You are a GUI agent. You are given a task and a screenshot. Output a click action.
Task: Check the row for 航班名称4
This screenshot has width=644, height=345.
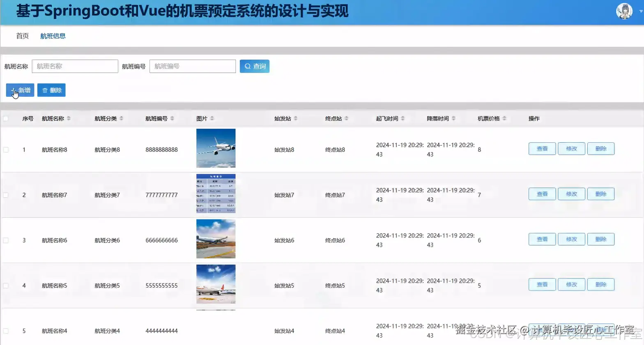6,331
